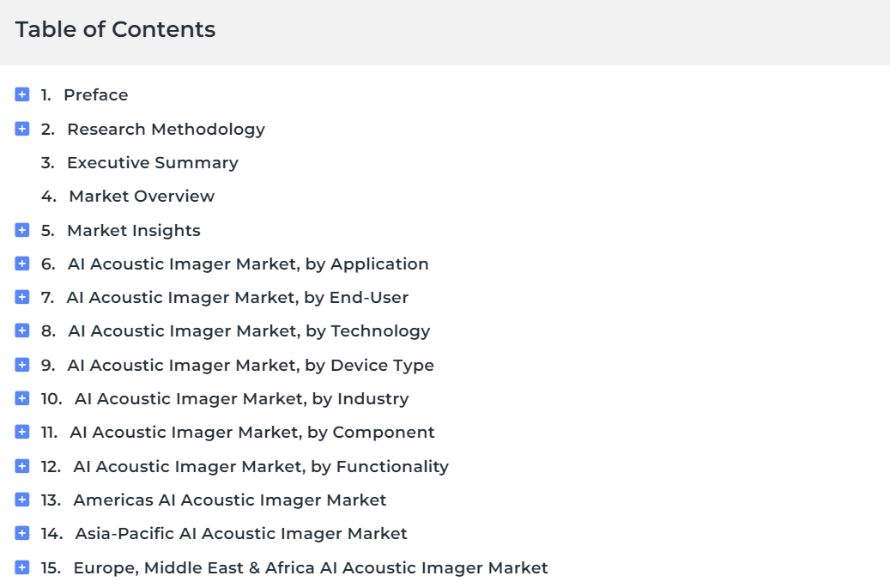
Task: Click the Table of Contents heading
Action: click(x=115, y=29)
